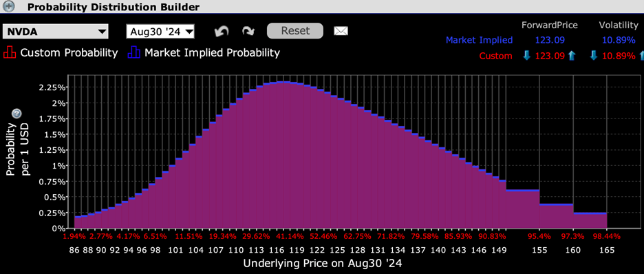The height and width of the screenshot is (274, 644).
Task: Click the Market Implied volatility 10.89%
Action: click(619, 40)
